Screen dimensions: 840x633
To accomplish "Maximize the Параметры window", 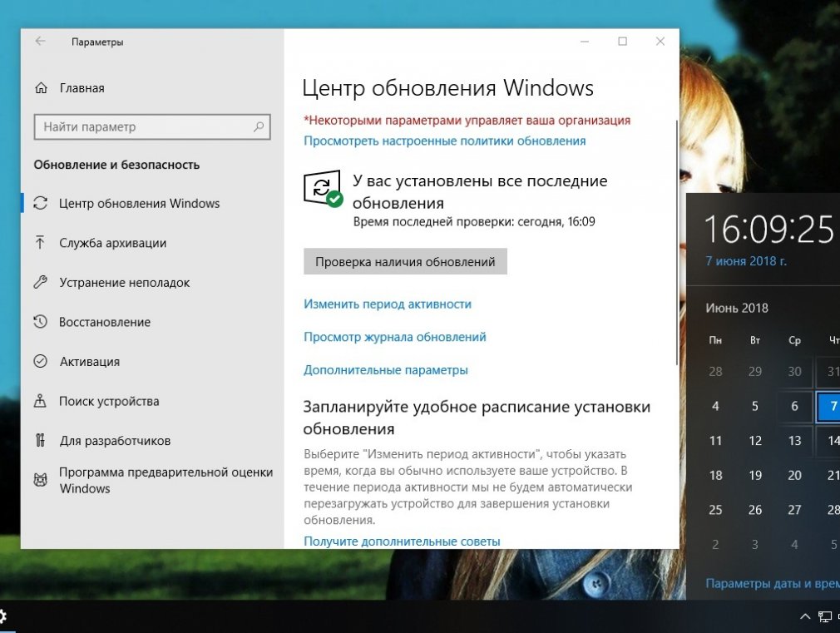I will pos(622,42).
